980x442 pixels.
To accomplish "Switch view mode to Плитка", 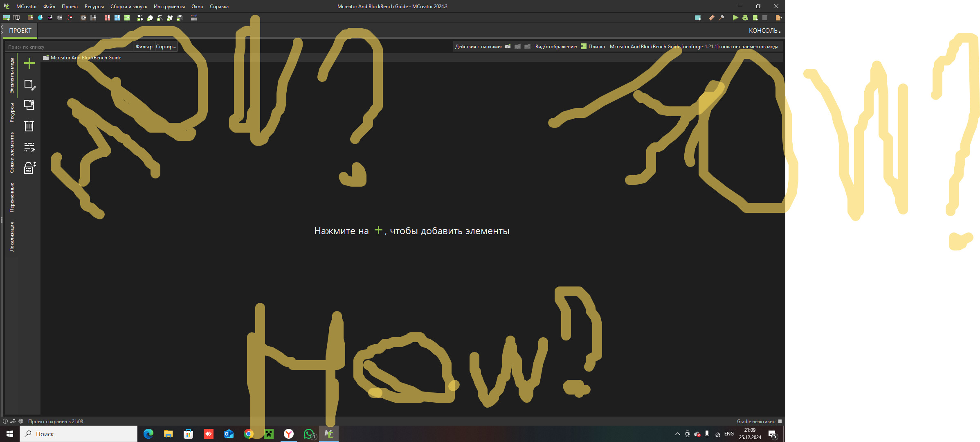I will 594,46.
